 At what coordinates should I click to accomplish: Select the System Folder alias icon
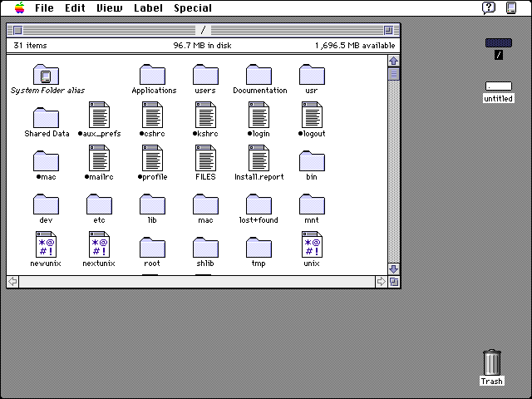tap(47, 75)
